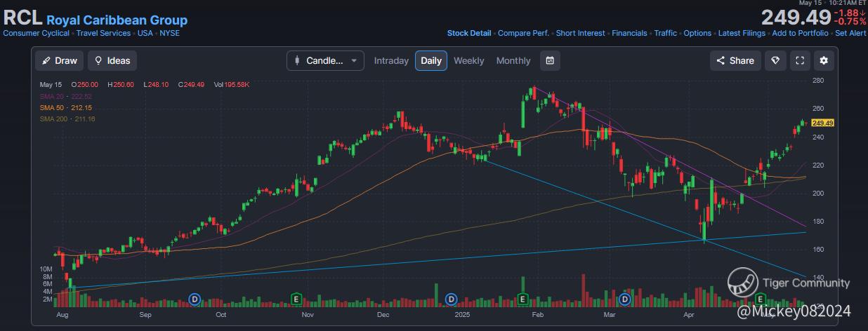Screen dimensions: 868x331
Task: Switch to Weekly timeframe
Action: click(468, 60)
